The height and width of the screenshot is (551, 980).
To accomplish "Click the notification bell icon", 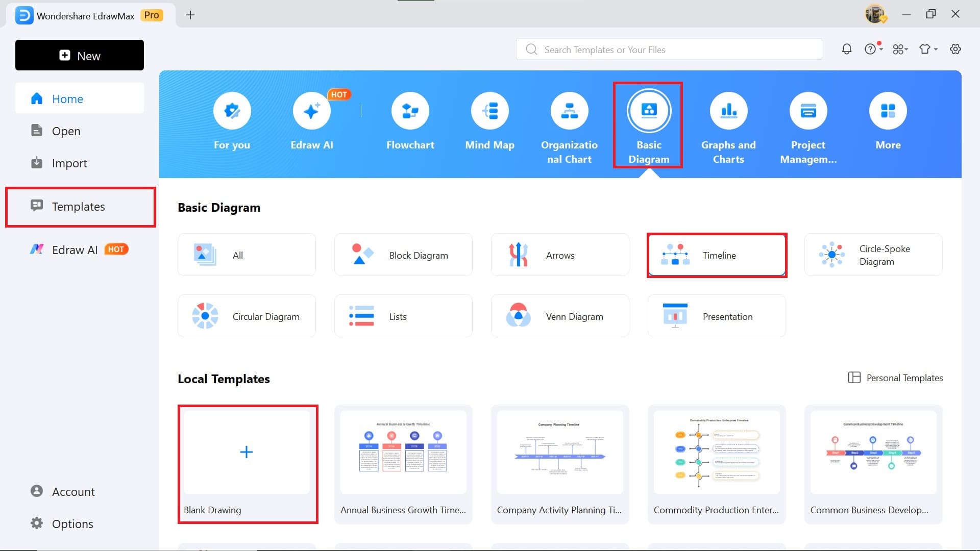I will tap(846, 49).
